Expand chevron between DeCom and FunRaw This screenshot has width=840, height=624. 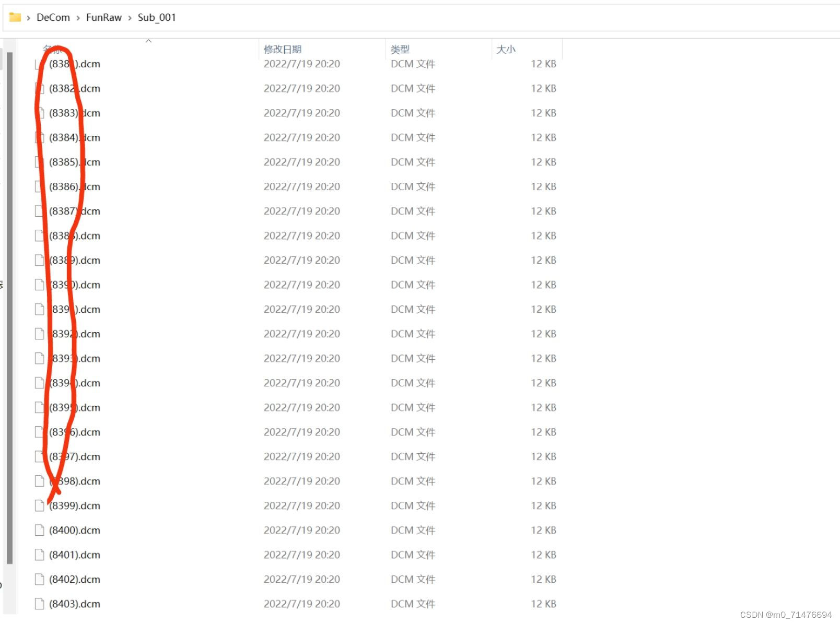[78, 18]
